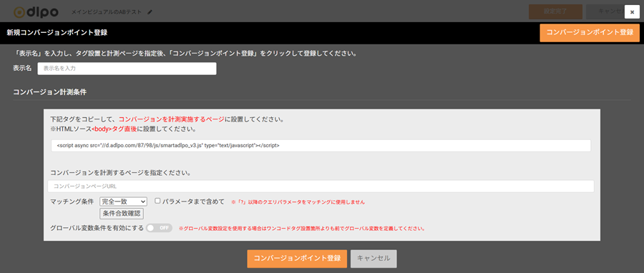Click the red クエリパラメータ note text
The height and width of the screenshot is (273, 644).
(x=298, y=202)
